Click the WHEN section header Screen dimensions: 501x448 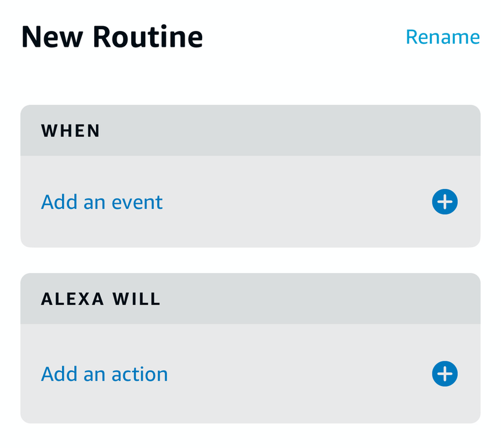[250, 131]
